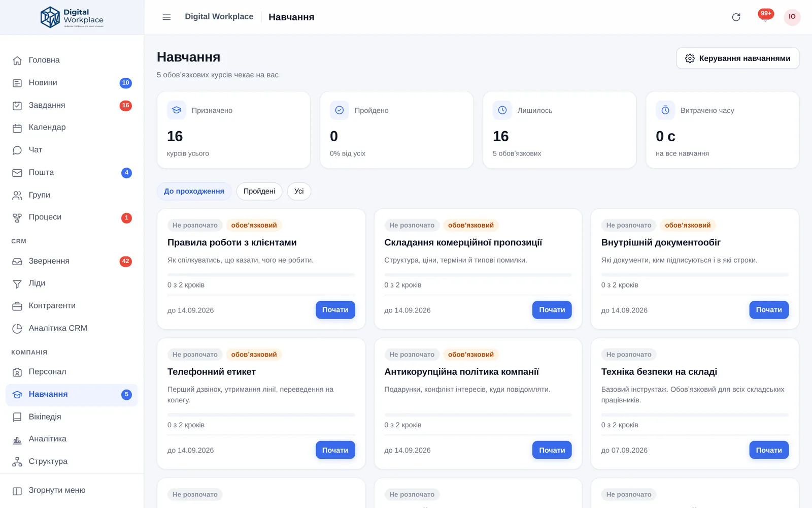Click the calendar icon next to Календар
The height and width of the screenshot is (508, 812).
[17, 128]
